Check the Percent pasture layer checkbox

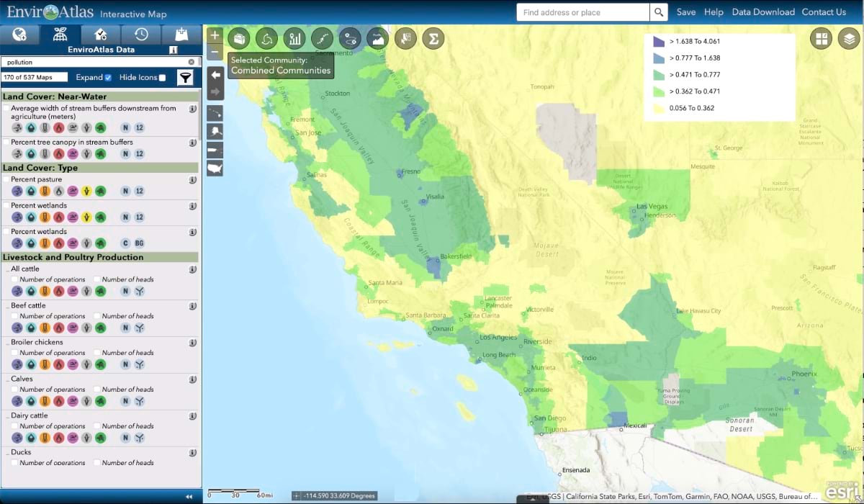tap(6, 179)
